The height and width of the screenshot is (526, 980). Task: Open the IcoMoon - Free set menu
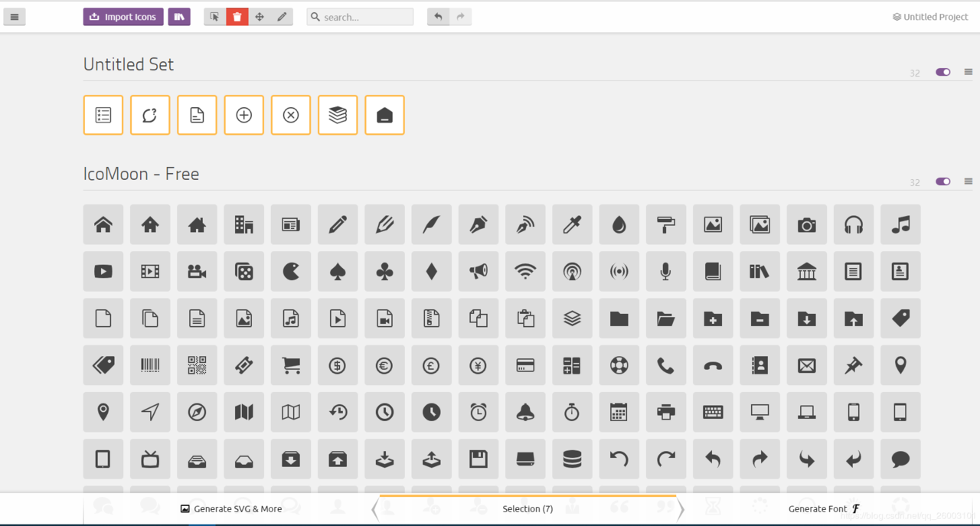click(x=969, y=181)
